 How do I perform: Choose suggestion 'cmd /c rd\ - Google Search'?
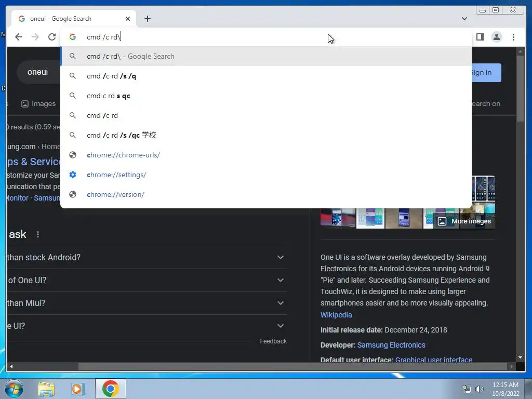266,56
